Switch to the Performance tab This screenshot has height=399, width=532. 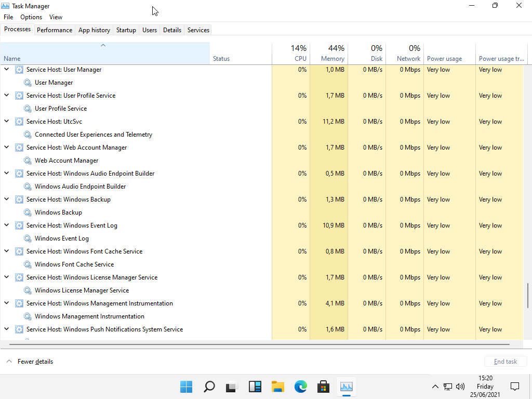tap(55, 30)
